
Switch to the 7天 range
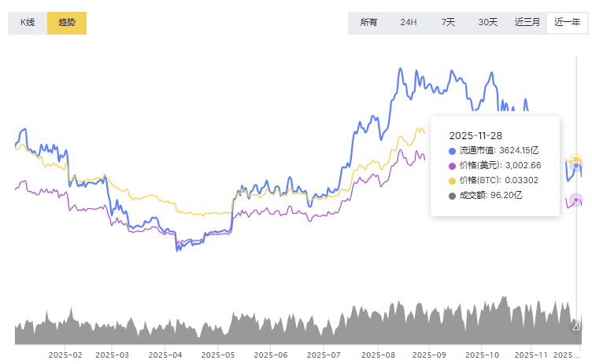448,22
